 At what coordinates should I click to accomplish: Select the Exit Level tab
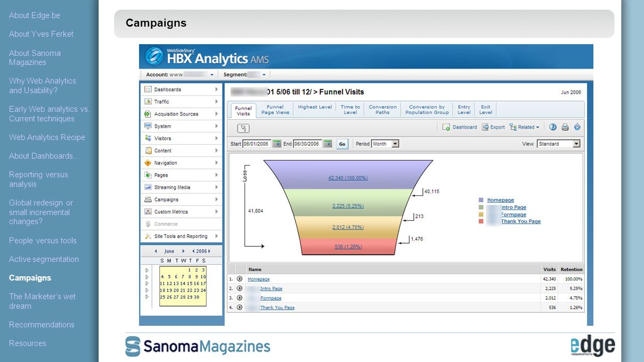click(486, 110)
